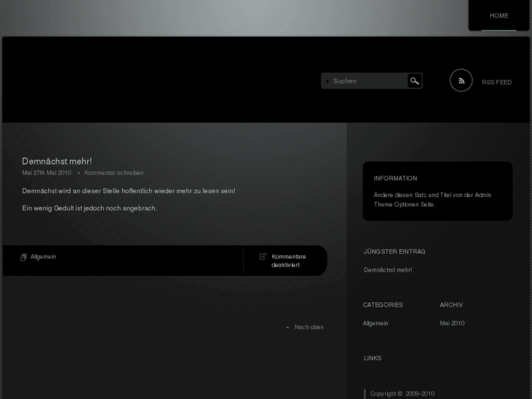Click the Nach oben link
Screen dimensions: 532x399
point(309,327)
